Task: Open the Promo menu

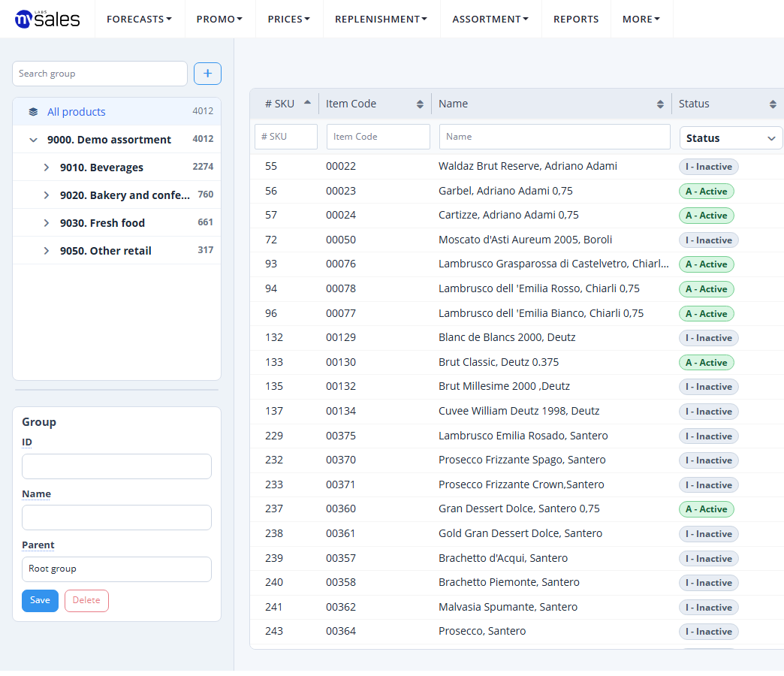Action: tap(219, 19)
